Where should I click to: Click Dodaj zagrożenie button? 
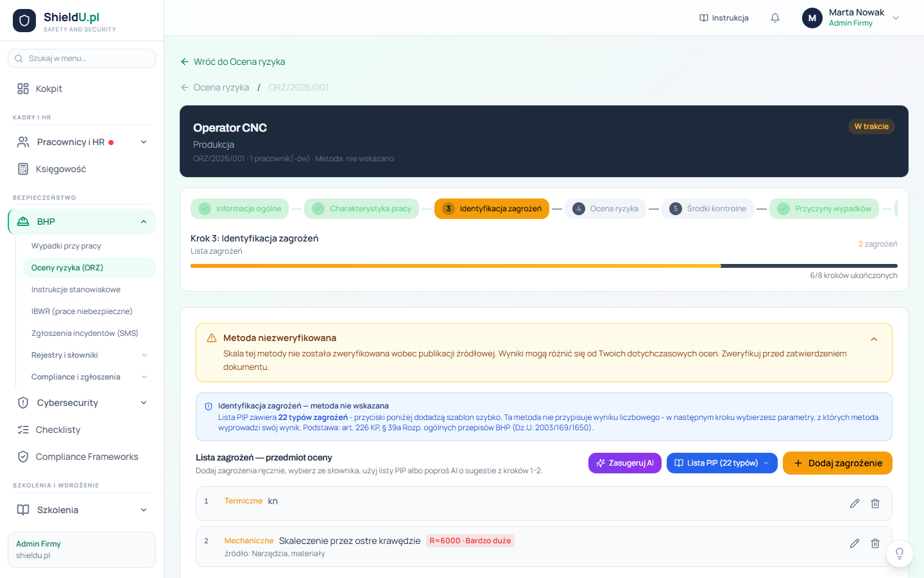tap(837, 463)
